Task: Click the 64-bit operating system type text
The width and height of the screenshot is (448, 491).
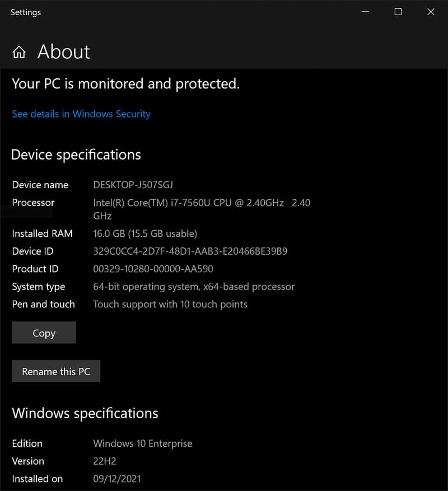Action: [194, 287]
